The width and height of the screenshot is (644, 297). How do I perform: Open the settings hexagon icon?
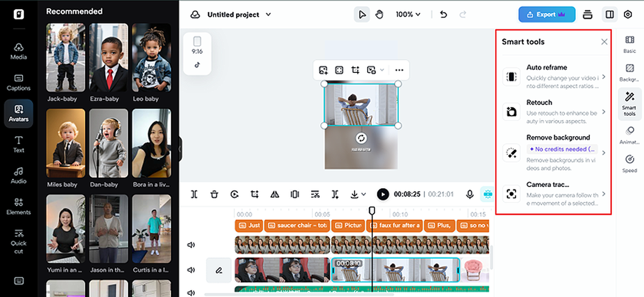click(628, 14)
